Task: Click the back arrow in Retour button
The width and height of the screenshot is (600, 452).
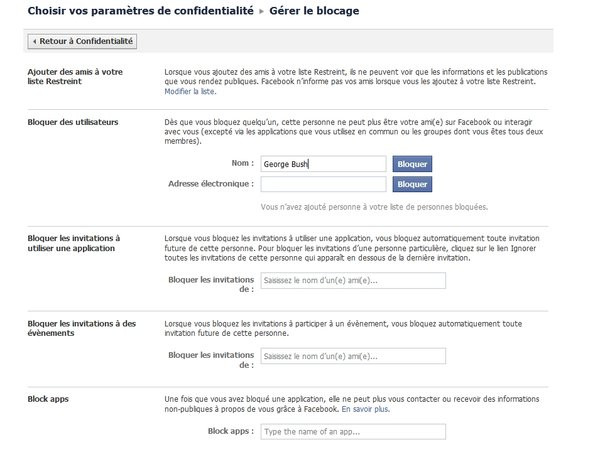Action: coord(34,41)
